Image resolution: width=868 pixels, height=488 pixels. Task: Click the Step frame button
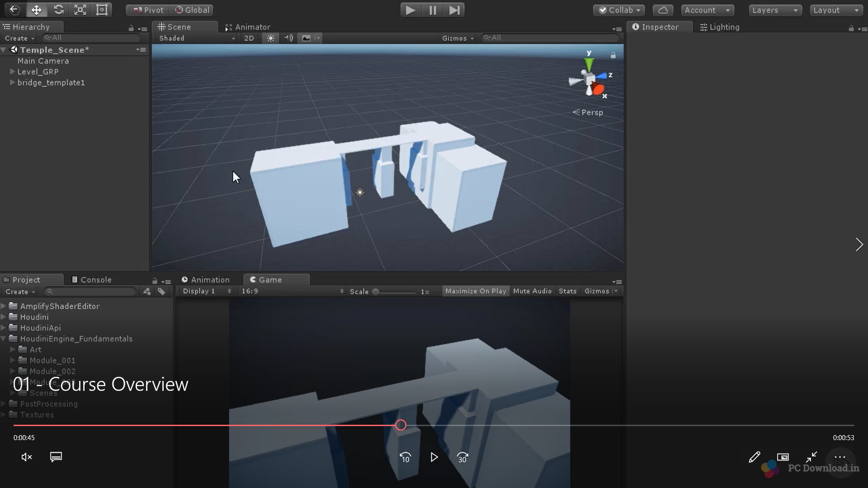tap(454, 10)
